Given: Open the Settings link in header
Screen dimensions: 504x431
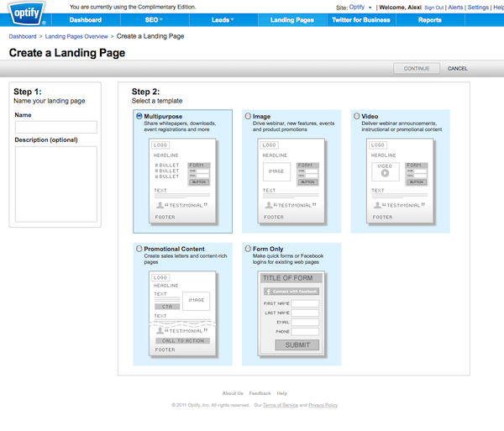Looking at the screenshot, I should (x=478, y=8).
